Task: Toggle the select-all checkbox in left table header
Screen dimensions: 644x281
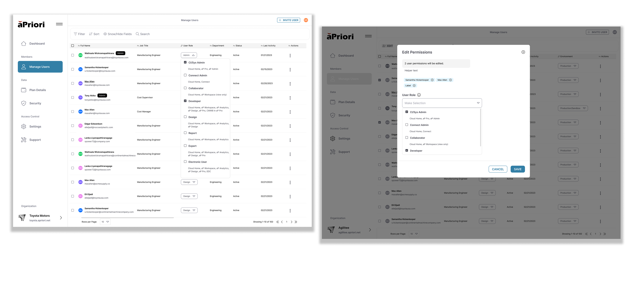Action: [x=73, y=46]
